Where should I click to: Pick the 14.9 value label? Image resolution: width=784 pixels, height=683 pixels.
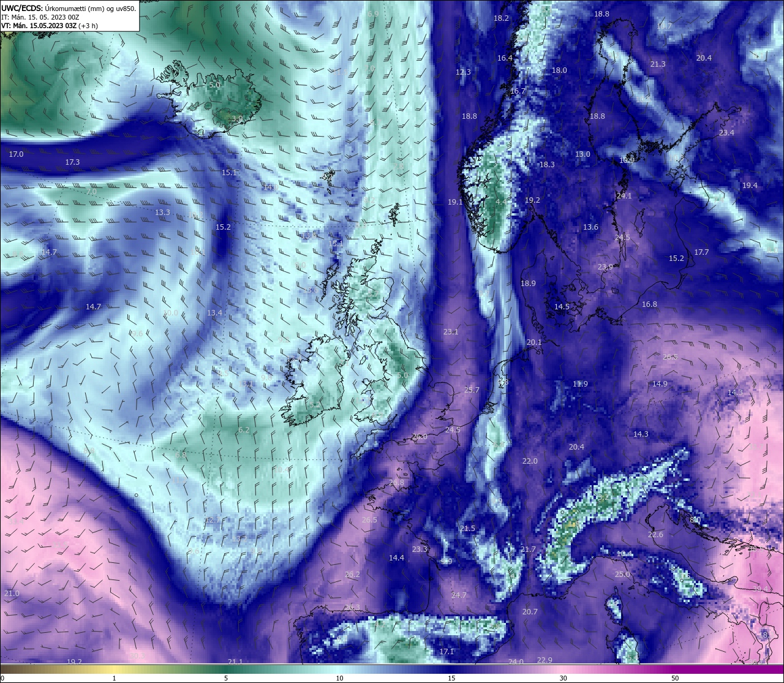(x=660, y=384)
